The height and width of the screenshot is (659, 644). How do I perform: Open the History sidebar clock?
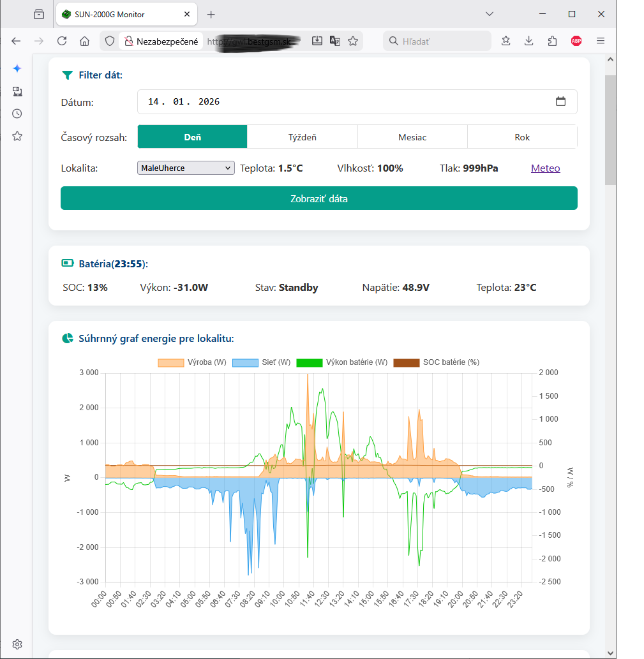(x=17, y=114)
